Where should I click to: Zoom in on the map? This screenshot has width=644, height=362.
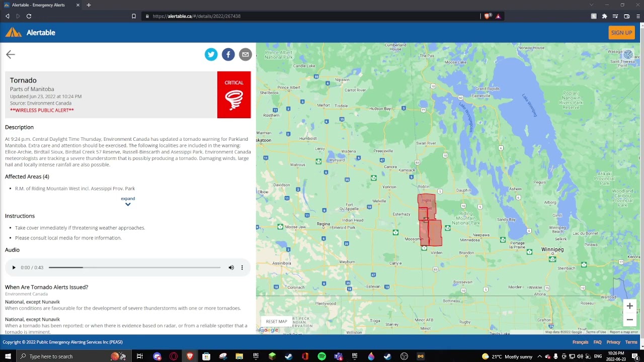pyautogui.click(x=629, y=306)
